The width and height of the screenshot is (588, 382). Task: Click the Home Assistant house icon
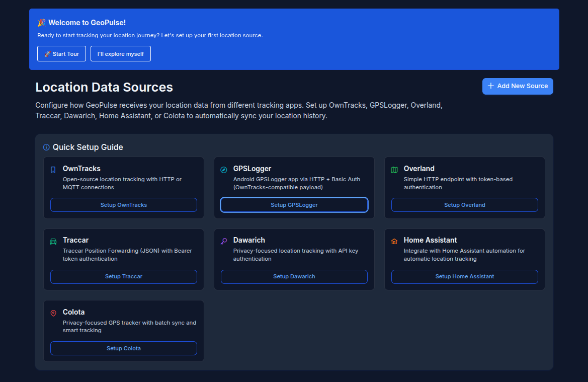point(394,241)
